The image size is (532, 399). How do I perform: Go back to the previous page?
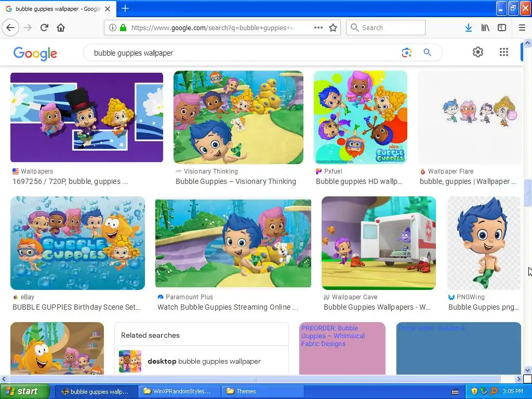tap(10, 28)
